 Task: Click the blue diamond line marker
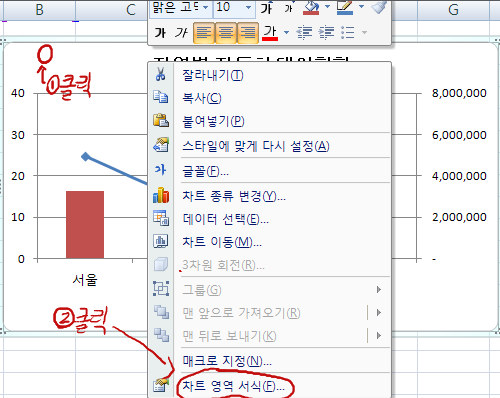86,157
